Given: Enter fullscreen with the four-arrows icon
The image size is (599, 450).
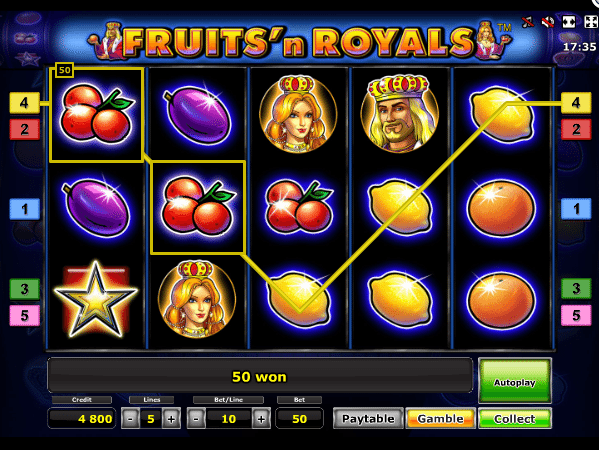Looking at the screenshot, I should 591,22.
